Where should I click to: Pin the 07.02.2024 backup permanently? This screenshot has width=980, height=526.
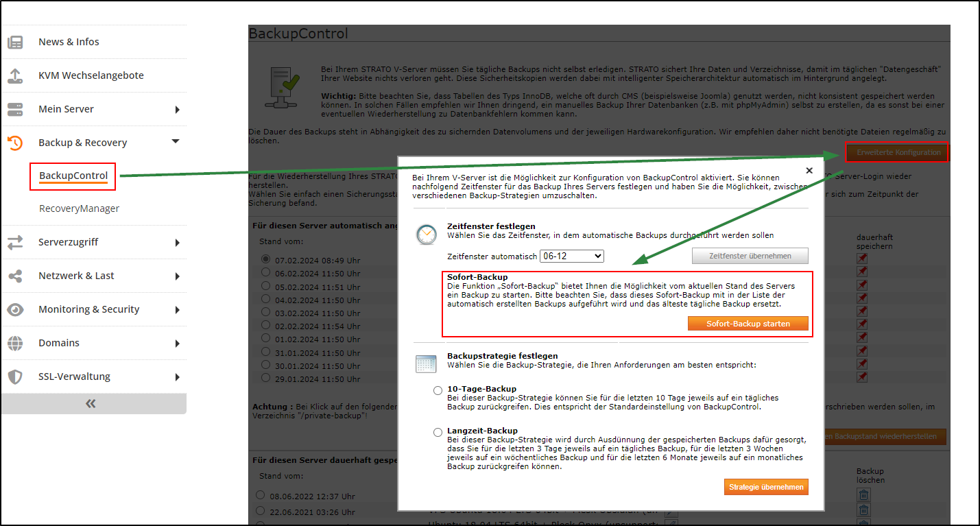pyautogui.click(x=862, y=259)
